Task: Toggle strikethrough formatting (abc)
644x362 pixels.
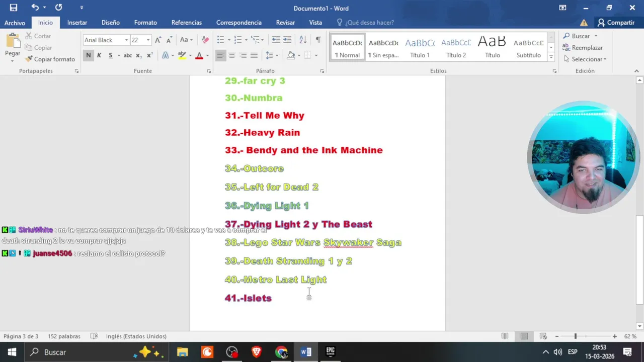Action: click(128, 55)
